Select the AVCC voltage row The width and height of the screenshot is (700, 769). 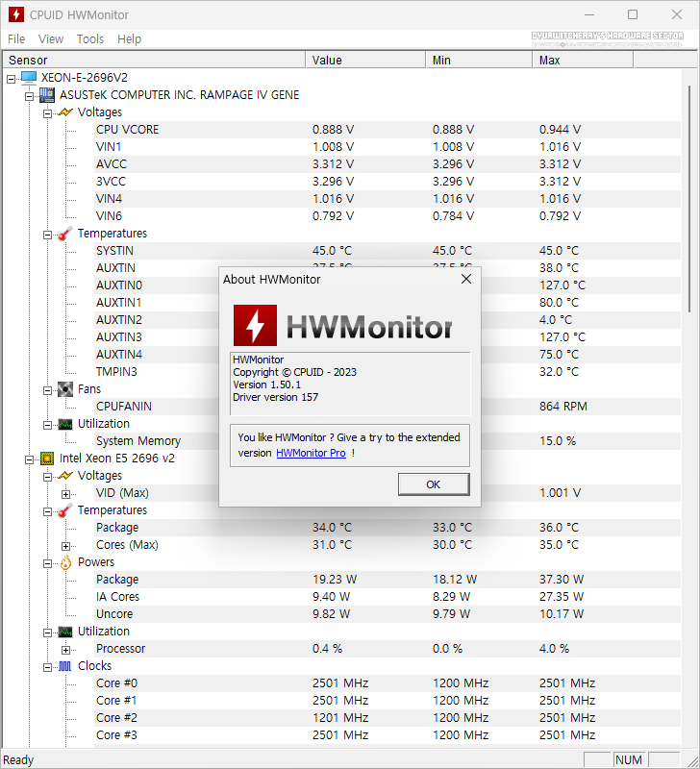387,164
